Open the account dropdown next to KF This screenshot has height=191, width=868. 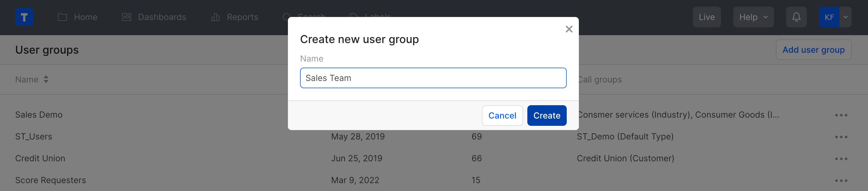pos(845,17)
